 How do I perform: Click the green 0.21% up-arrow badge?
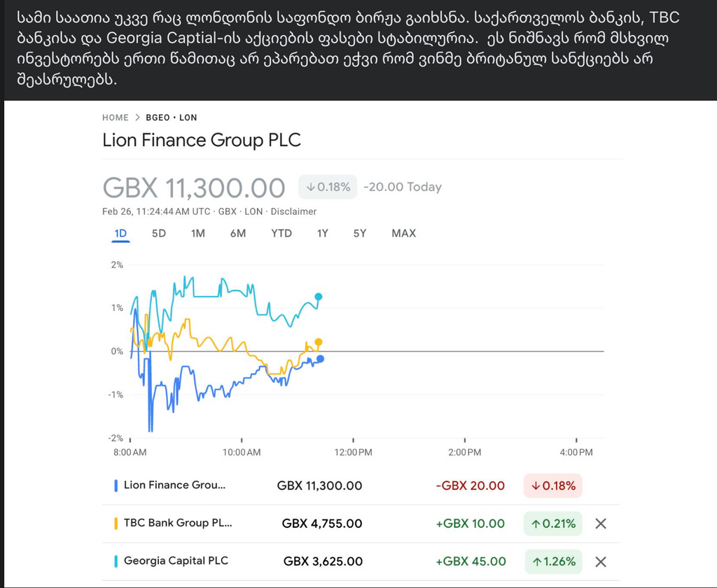(552, 524)
